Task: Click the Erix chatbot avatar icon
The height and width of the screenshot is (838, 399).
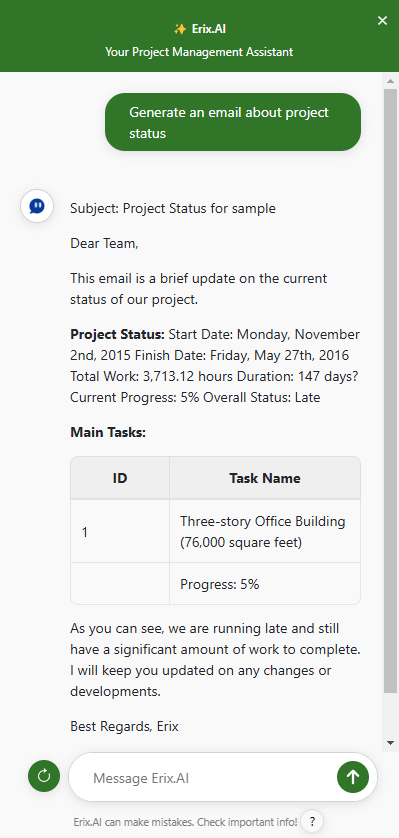Action: pos(37,206)
